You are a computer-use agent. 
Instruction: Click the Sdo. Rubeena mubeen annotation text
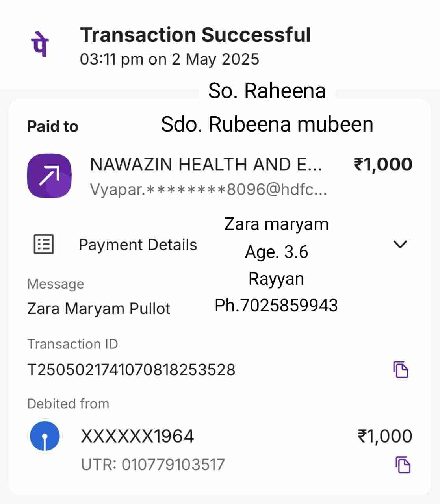(267, 124)
